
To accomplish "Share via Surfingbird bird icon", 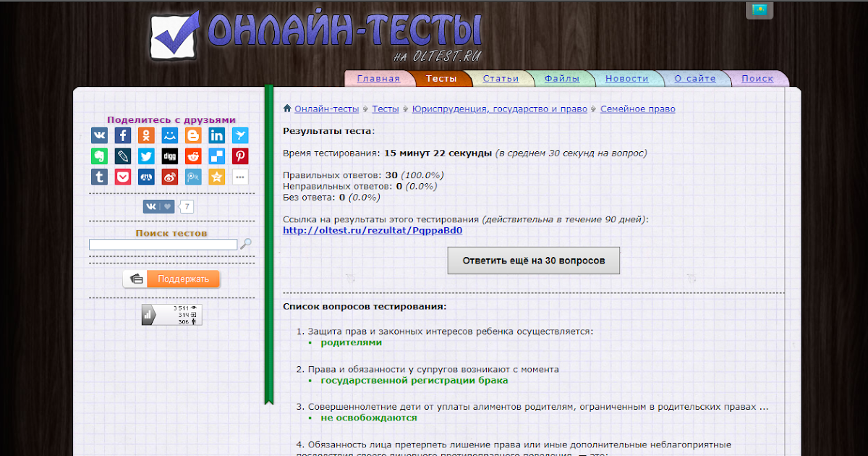I will 240,135.
